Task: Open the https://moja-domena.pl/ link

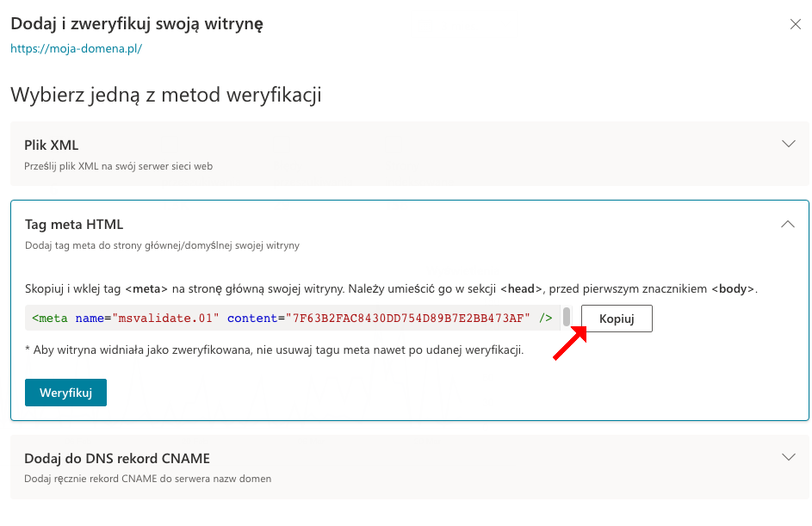Action: coord(76,49)
